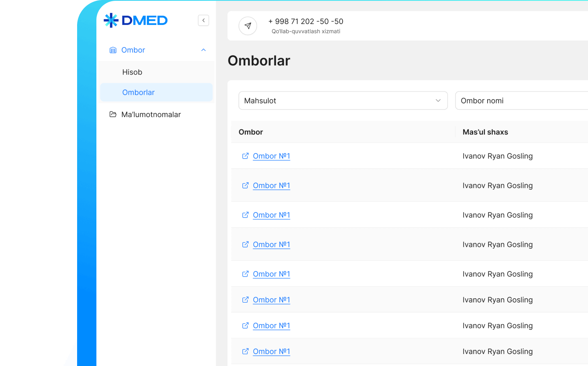588x366 pixels.
Task: Click the DMED logo
Action: point(136,20)
